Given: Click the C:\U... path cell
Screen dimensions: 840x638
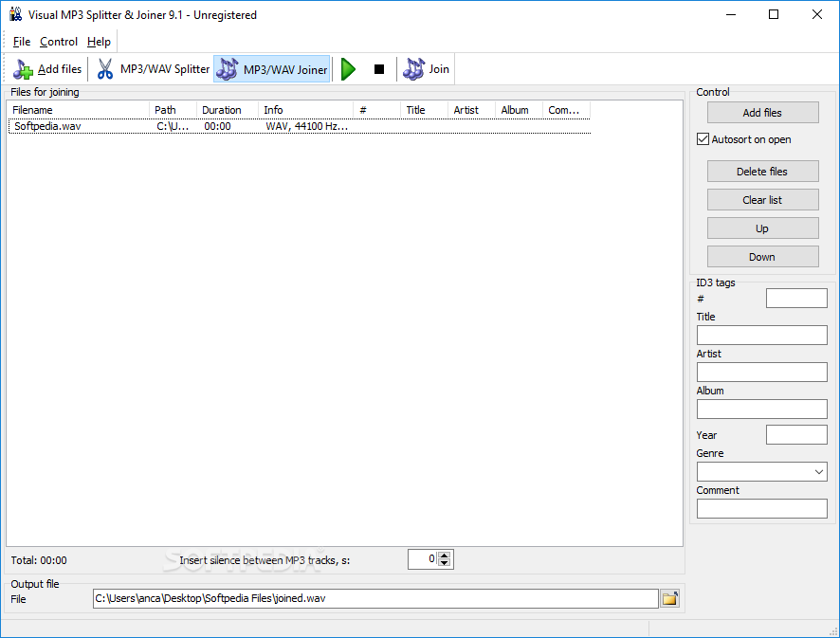Looking at the screenshot, I should (x=173, y=126).
